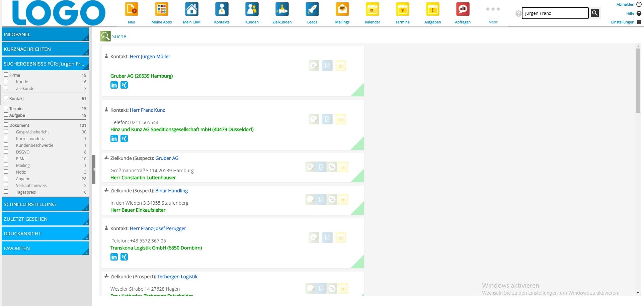Click the Abmelden power icon
The height and width of the screenshot is (306, 644).
click(x=639, y=4)
